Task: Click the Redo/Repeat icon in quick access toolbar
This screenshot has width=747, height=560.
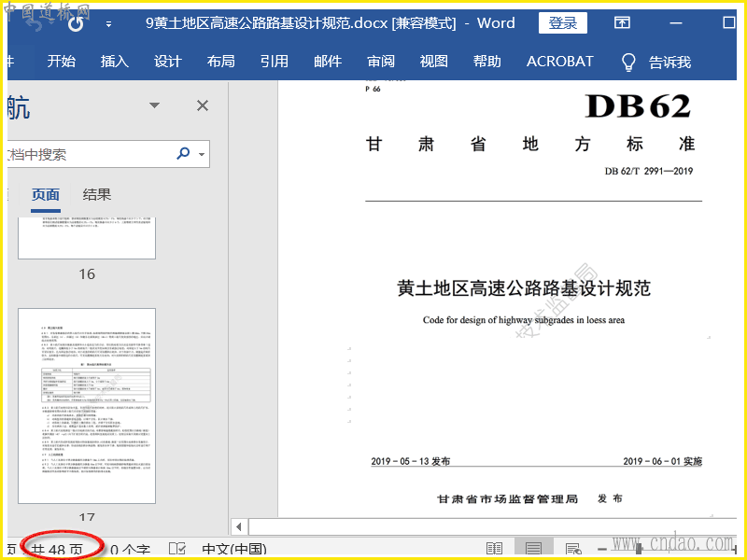Action: click(76, 23)
